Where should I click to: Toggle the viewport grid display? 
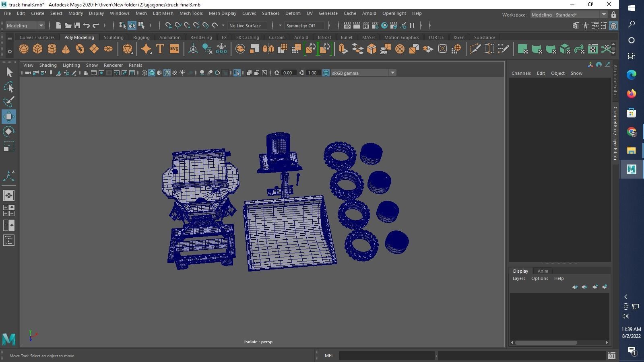[x=86, y=73]
